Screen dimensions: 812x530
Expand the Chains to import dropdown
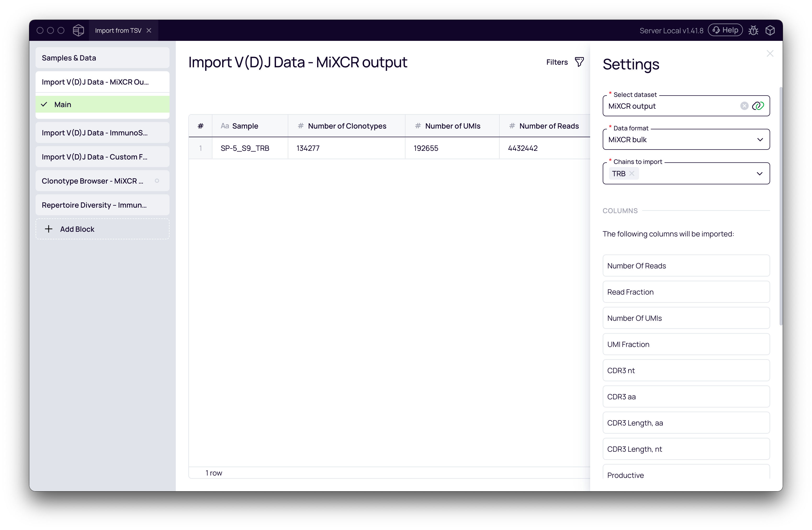click(760, 173)
